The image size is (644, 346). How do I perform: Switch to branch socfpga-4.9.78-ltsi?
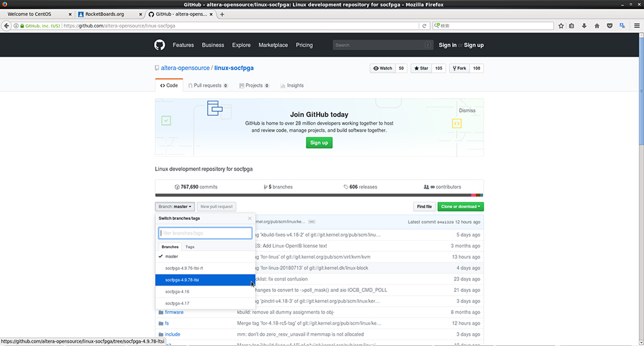[205, 280]
